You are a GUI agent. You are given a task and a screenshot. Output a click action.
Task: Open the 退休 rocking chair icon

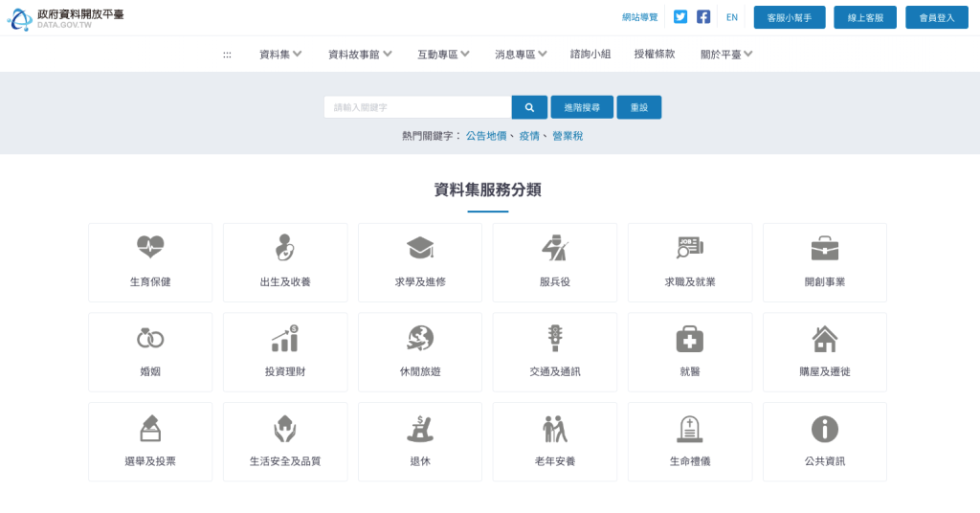point(420,429)
